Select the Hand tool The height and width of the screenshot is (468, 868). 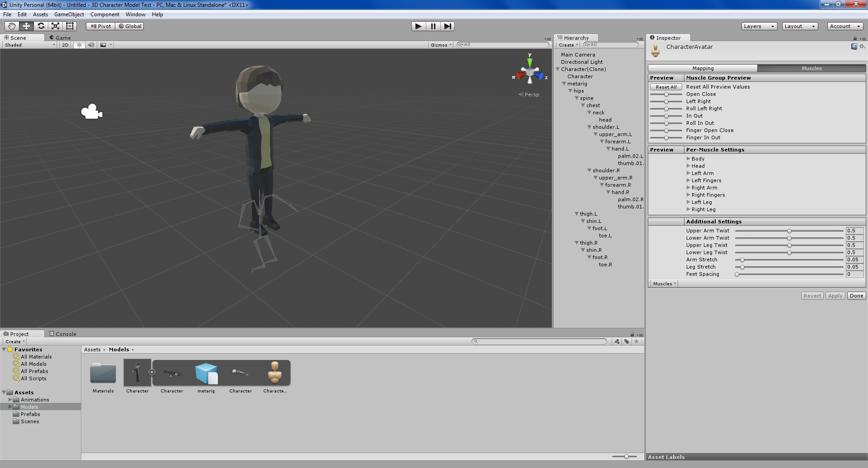tap(12, 26)
